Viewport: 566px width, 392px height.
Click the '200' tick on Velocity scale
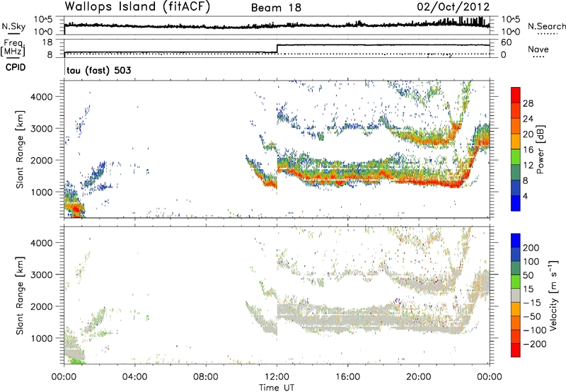531,248
